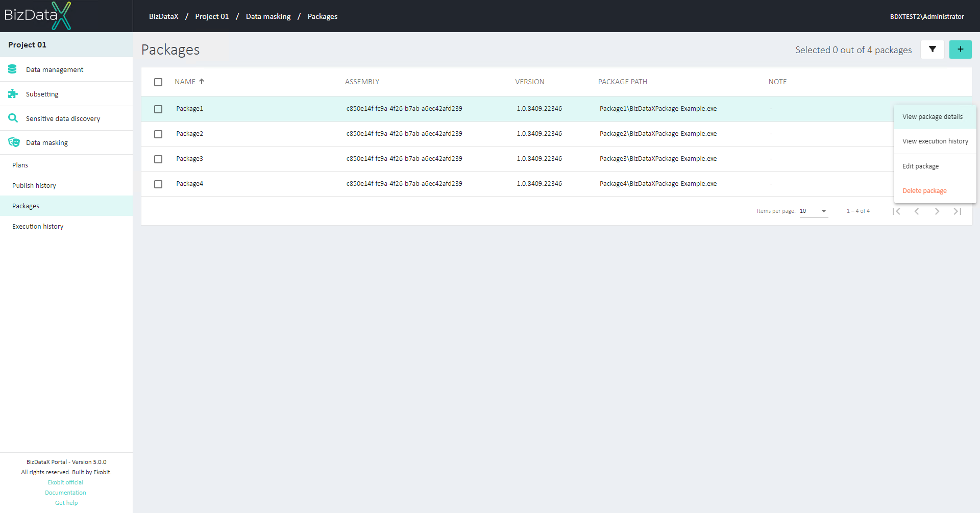Check the Package1 row checkbox

point(158,109)
